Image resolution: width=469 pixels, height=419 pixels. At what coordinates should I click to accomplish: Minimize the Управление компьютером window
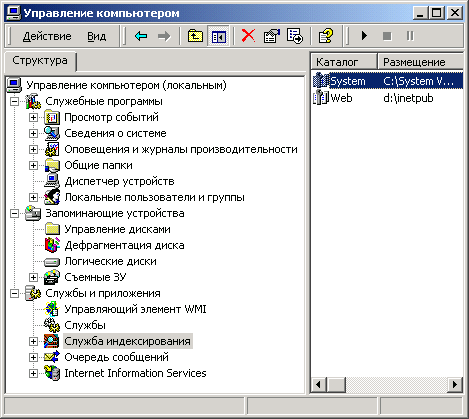(x=421, y=13)
